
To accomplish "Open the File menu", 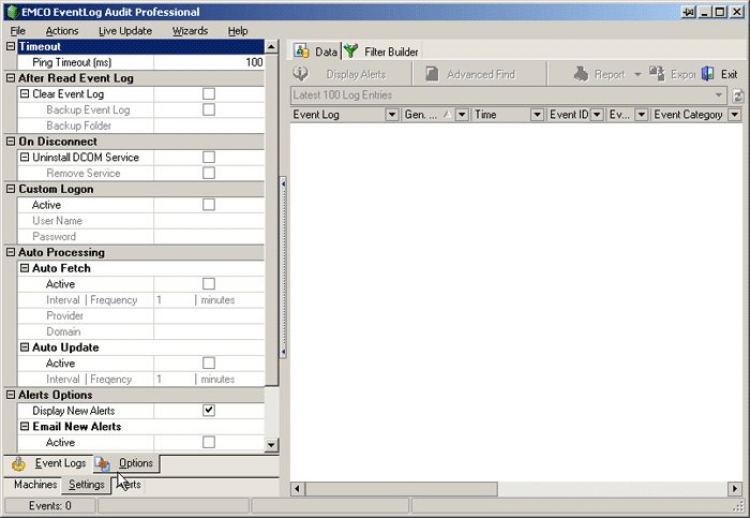I will coord(18,31).
